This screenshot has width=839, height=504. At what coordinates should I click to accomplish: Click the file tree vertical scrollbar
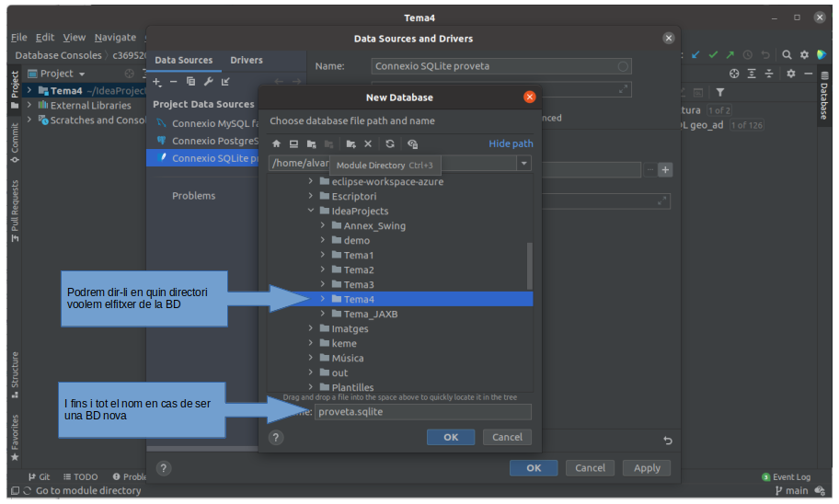tap(530, 266)
